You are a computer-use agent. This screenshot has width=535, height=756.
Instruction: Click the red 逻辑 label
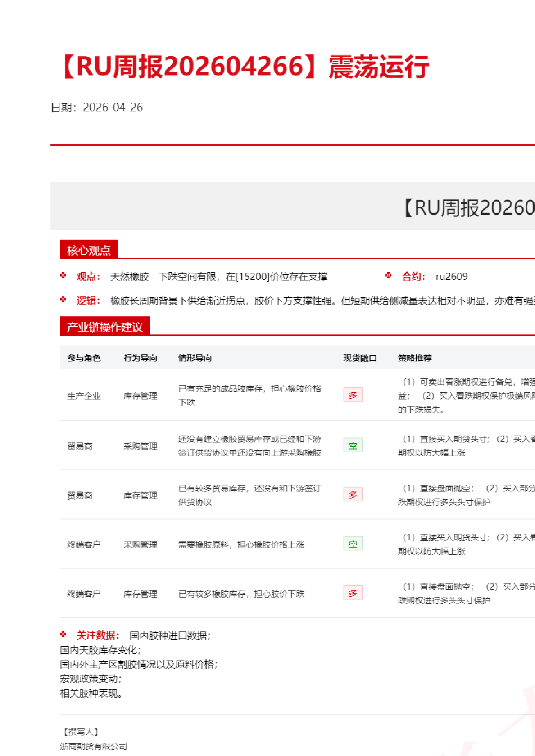point(88,301)
